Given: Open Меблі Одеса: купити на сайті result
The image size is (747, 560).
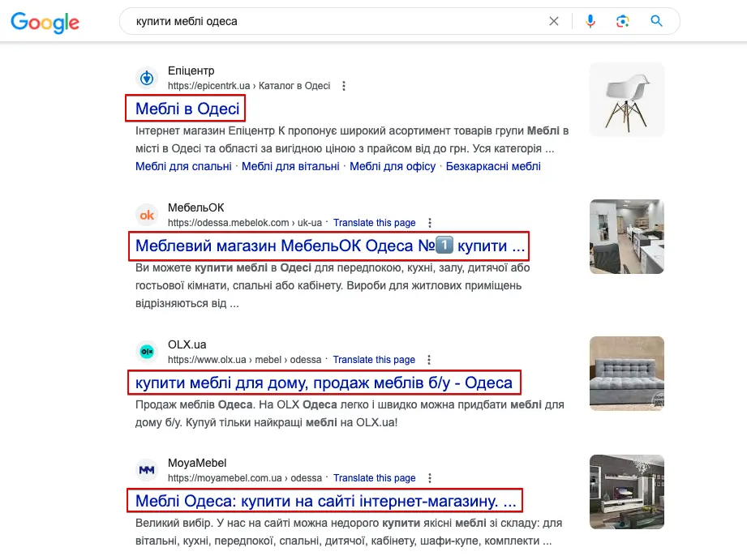Looking at the screenshot, I should [x=325, y=501].
